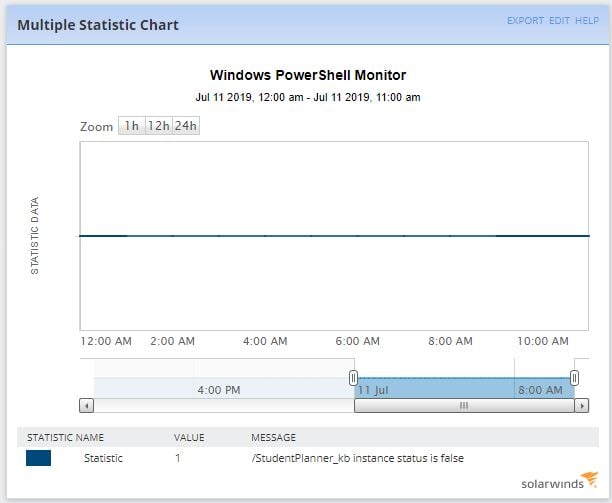Click the scroll right arrow of navigator
Viewport: 612px width, 503px height.
(x=582, y=405)
